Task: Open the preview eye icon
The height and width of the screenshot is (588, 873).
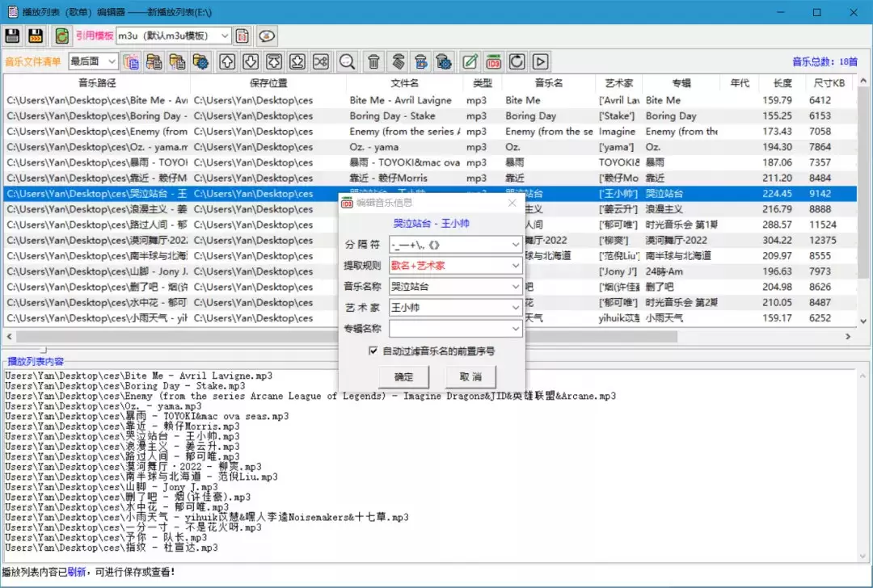Action: (267, 36)
